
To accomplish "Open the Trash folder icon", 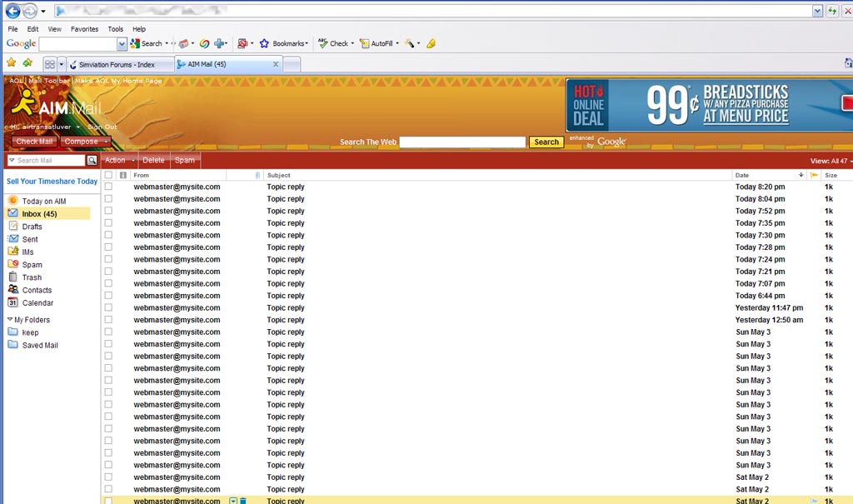I will [13, 277].
